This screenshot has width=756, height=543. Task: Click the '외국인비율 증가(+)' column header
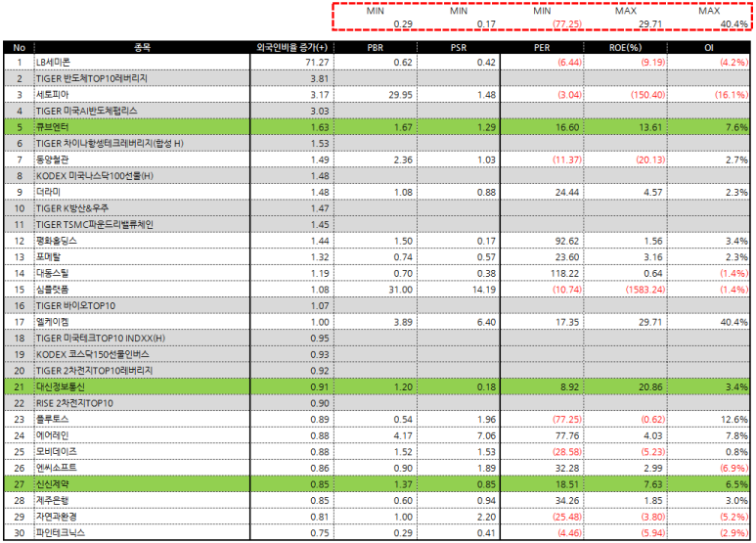point(292,47)
